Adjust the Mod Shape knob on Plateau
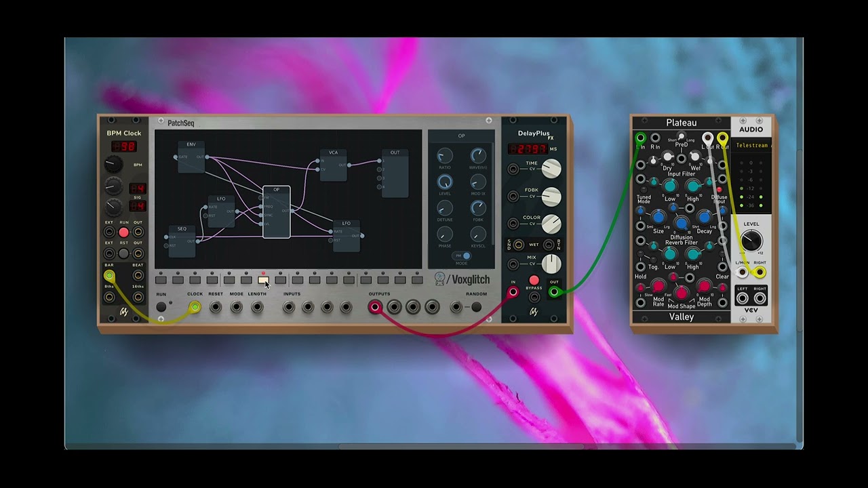 click(x=682, y=293)
